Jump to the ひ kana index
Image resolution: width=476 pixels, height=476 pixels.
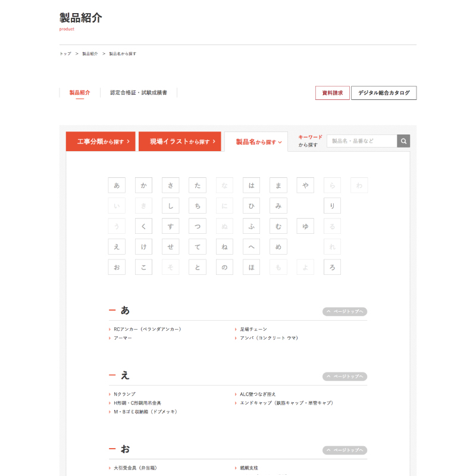coord(251,206)
